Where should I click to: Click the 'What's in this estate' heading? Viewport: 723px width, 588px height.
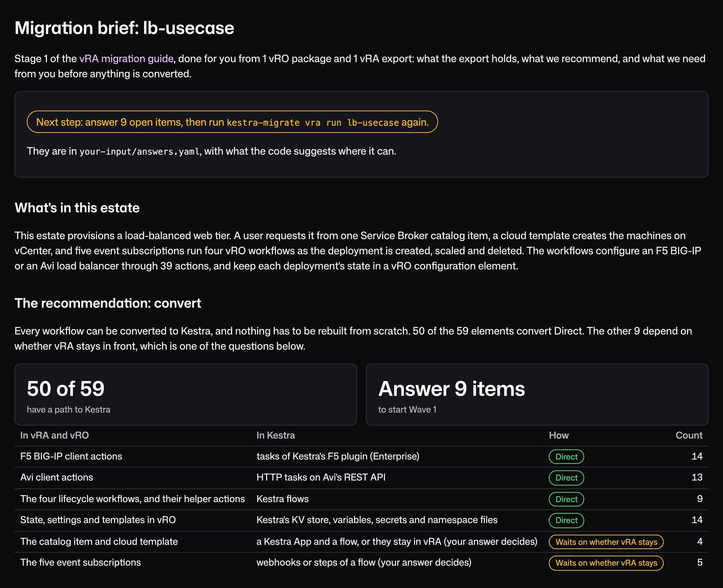(77, 208)
